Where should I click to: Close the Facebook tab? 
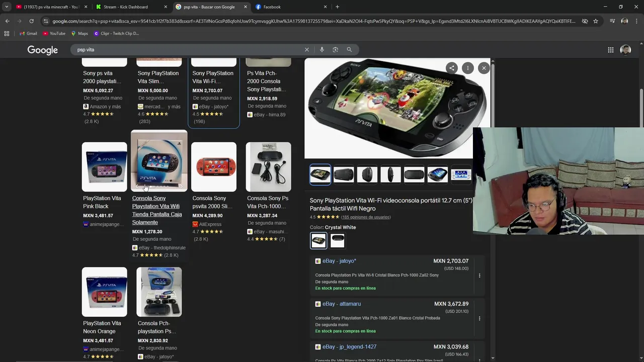pyautogui.click(x=325, y=7)
